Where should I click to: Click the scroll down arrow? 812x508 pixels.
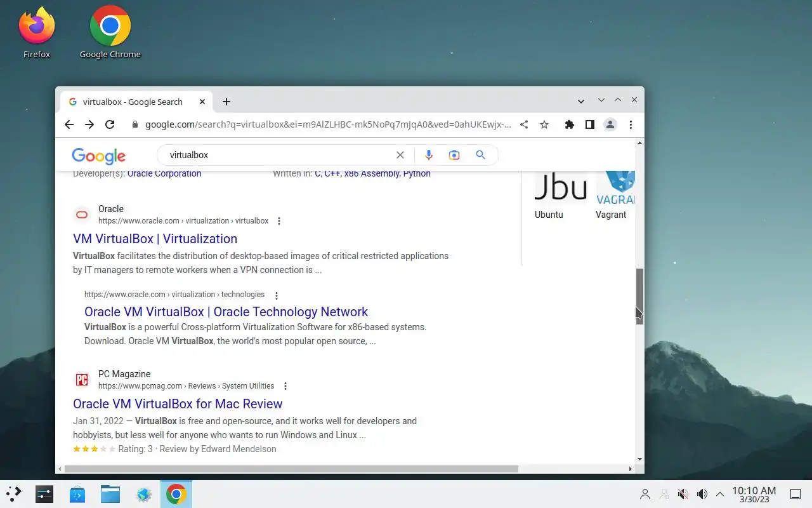[640, 458]
